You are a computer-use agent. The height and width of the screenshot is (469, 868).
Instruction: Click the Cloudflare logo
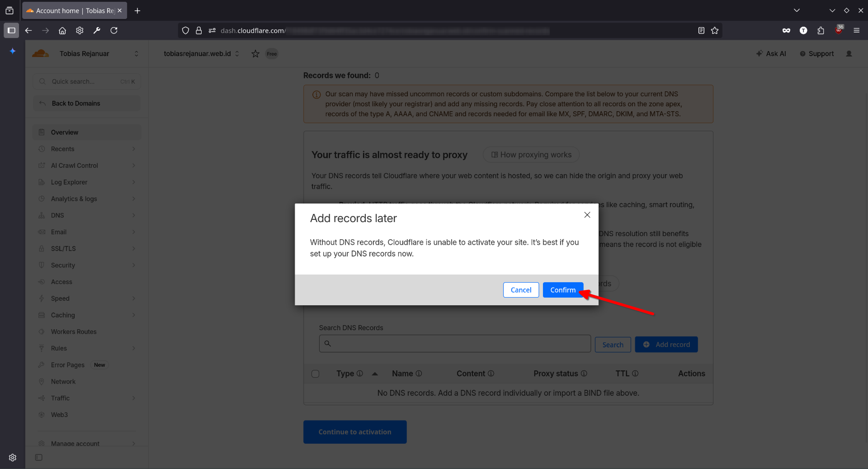pyautogui.click(x=40, y=53)
